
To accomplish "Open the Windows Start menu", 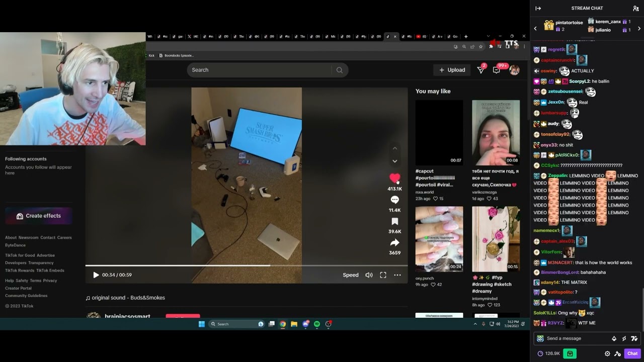I will 202,324.
